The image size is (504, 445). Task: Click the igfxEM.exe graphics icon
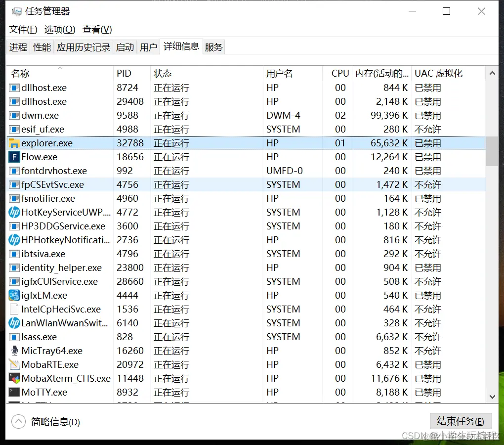tap(14, 295)
